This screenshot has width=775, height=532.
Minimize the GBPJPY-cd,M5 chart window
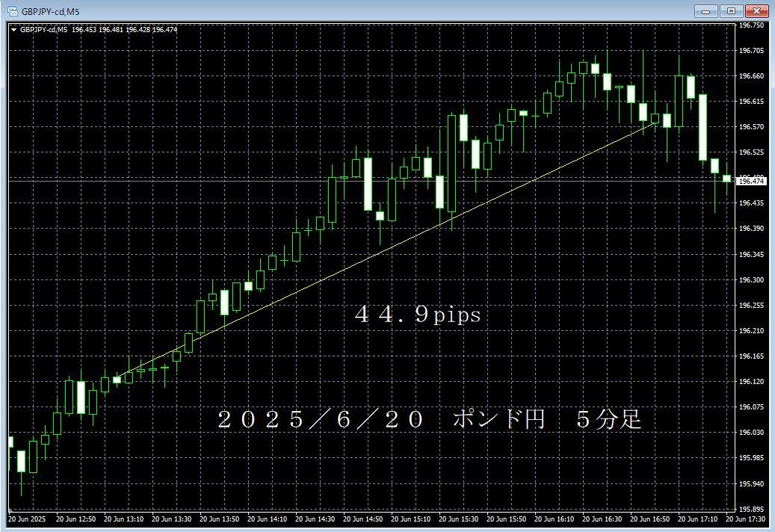pos(706,10)
